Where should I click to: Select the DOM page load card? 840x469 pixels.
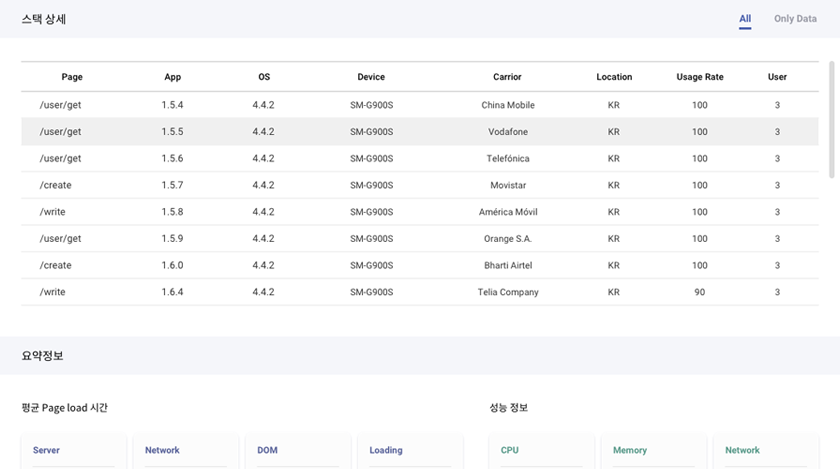pyautogui.click(x=297, y=451)
